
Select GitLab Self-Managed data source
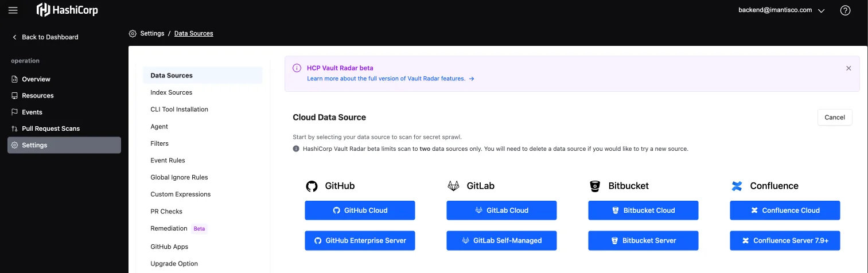click(501, 241)
